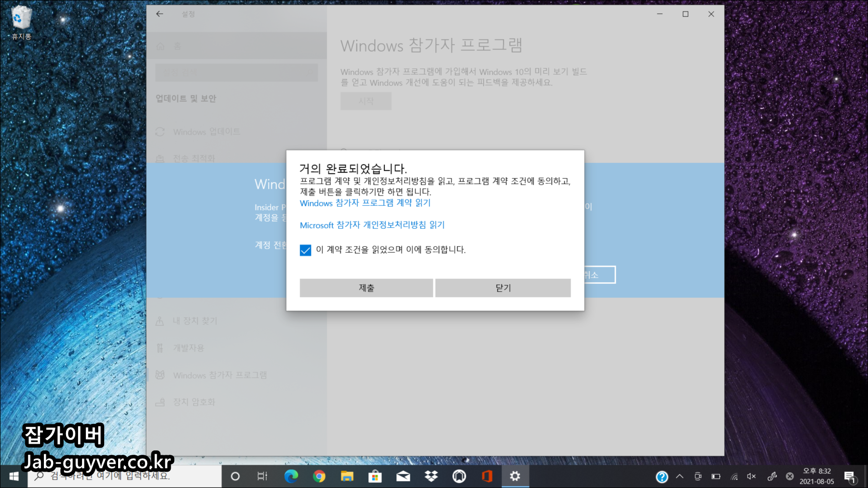Click the X circle tray icon
This screenshot has width=868, height=488.
tap(789, 476)
